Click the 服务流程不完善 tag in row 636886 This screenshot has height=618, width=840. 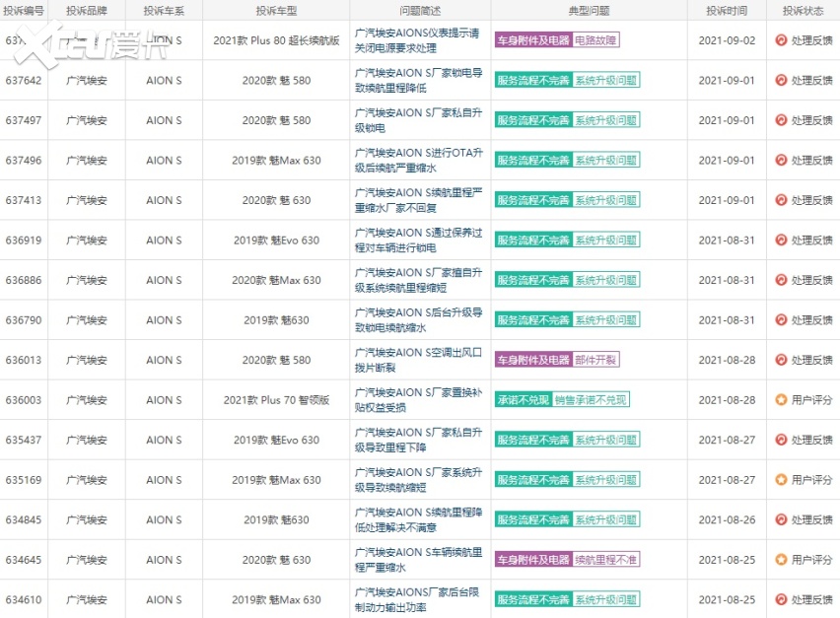click(x=533, y=280)
